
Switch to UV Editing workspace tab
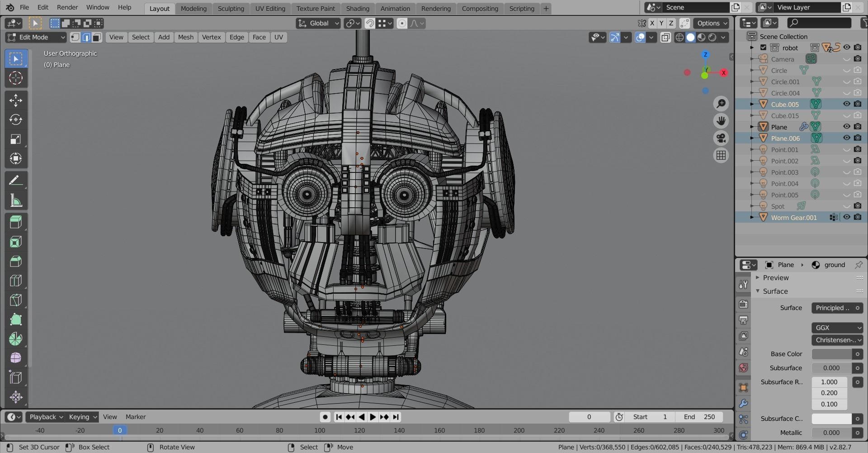(x=270, y=9)
